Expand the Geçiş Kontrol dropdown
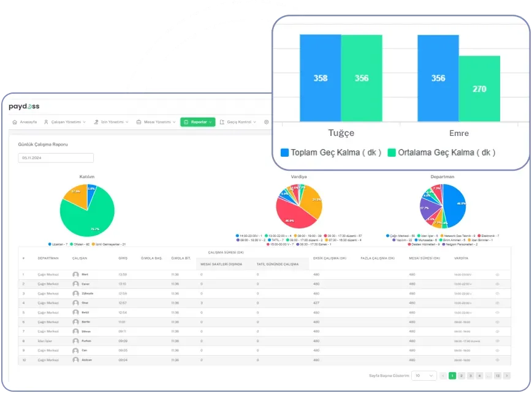The image size is (532, 393). point(238,122)
